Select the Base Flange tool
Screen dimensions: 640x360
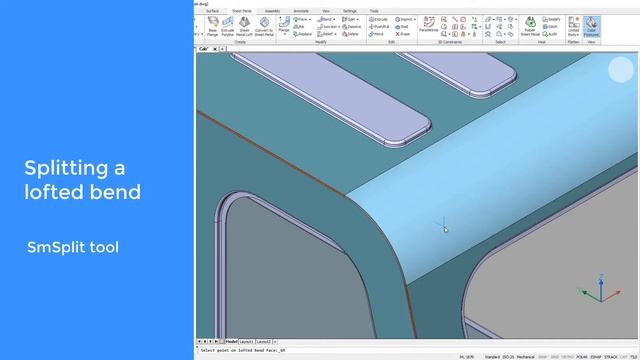(x=213, y=27)
